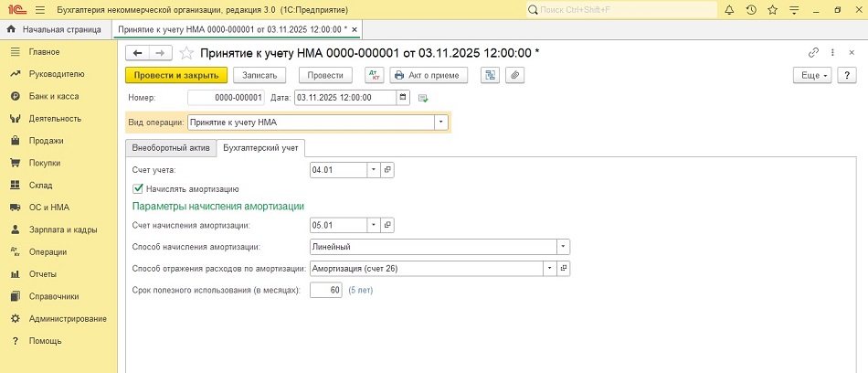Copy the document link icon
The width and height of the screenshot is (868, 373).
pyautogui.click(x=813, y=52)
